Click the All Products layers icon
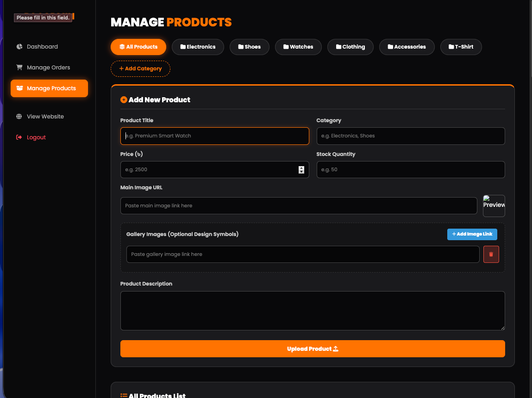 click(122, 47)
